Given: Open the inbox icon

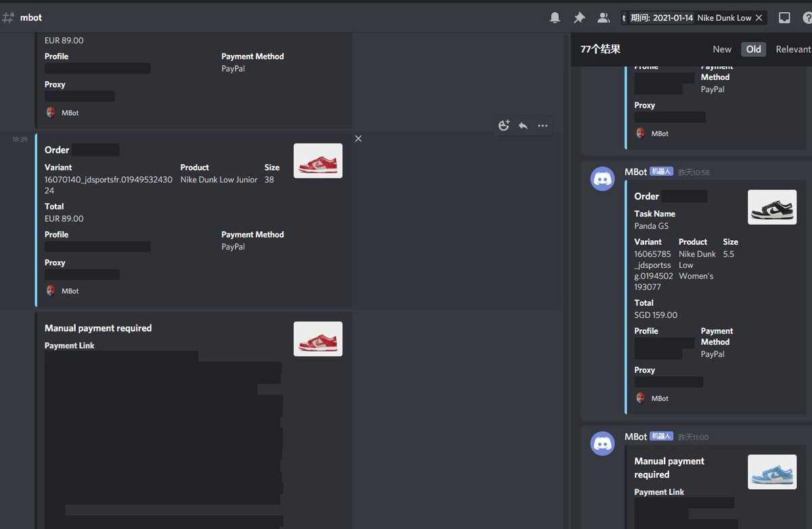Looking at the screenshot, I should point(785,18).
